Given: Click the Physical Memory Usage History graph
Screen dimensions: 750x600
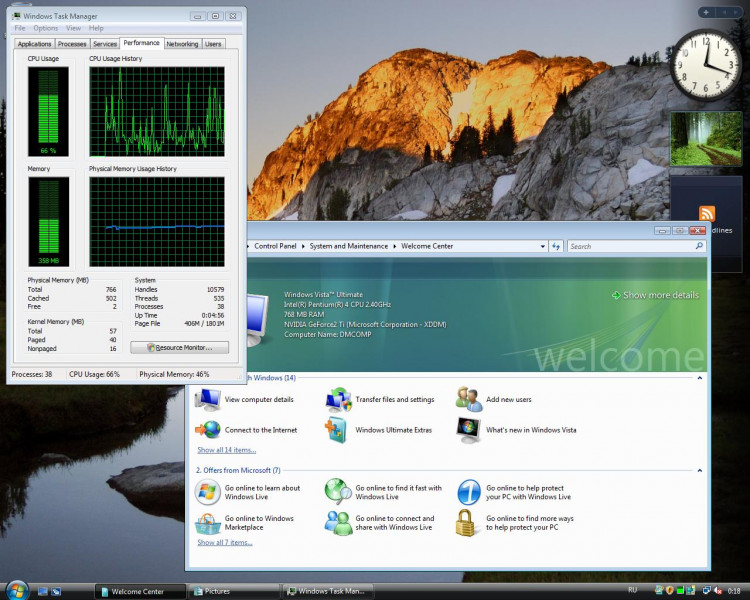Looking at the screenshot, I should [157, 222].
